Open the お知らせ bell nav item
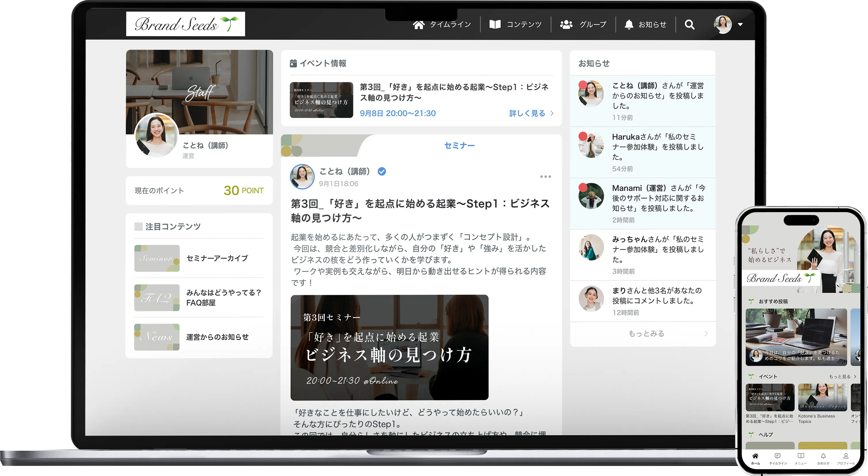 point(645,24)
